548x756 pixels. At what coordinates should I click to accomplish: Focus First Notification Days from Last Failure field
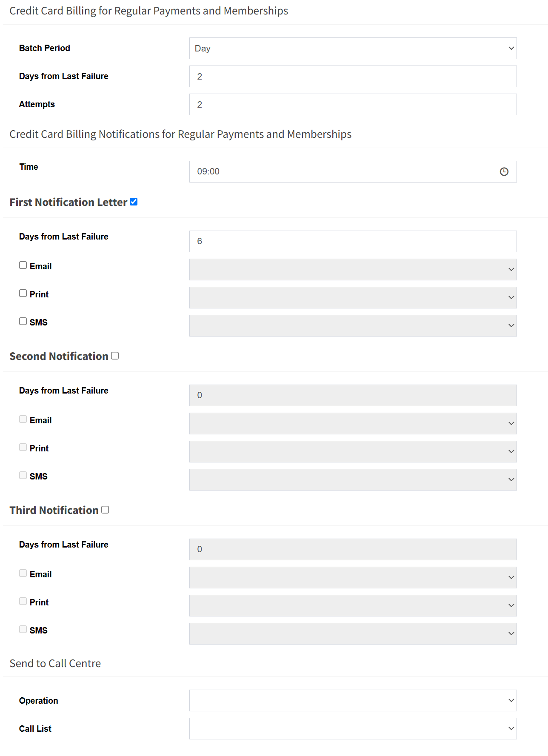(353, 241)
